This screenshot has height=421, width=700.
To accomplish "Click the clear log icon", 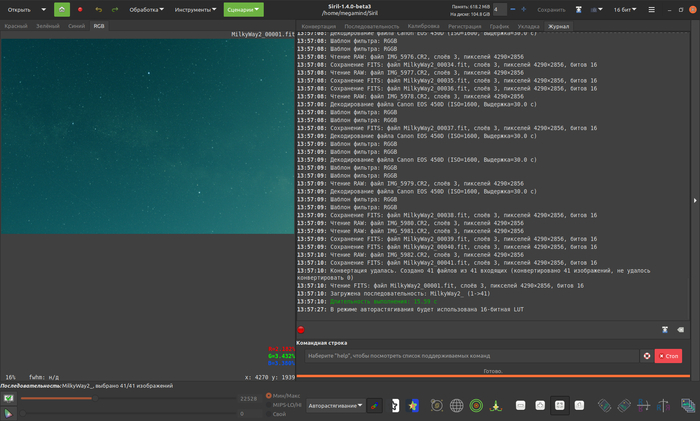I will (x=680, y=329).
